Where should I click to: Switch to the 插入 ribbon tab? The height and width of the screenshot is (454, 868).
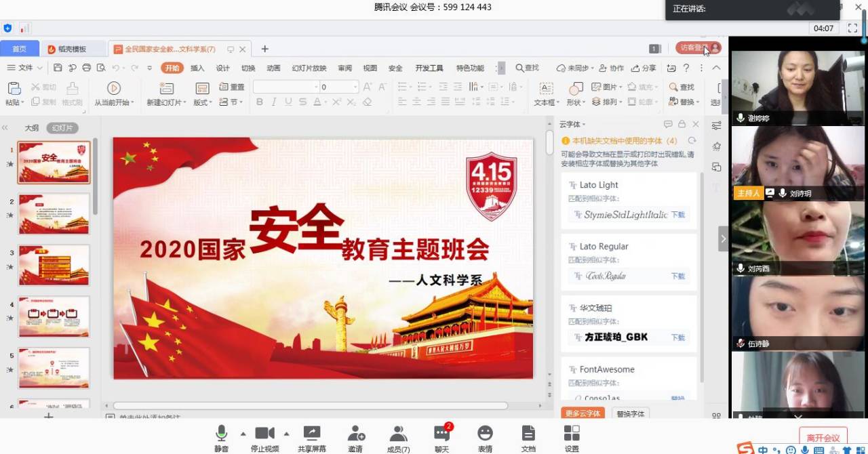(197, 68)
